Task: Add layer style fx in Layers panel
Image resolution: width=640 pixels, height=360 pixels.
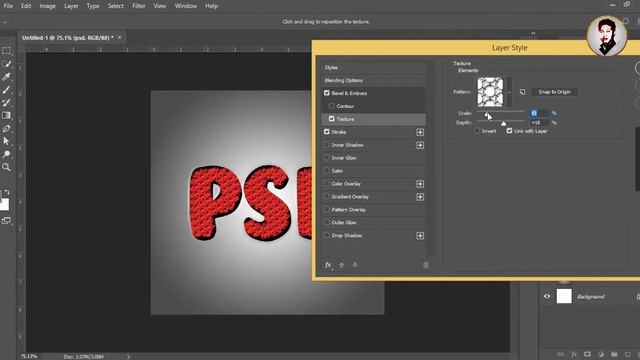Action: click(x=574, y=354)
